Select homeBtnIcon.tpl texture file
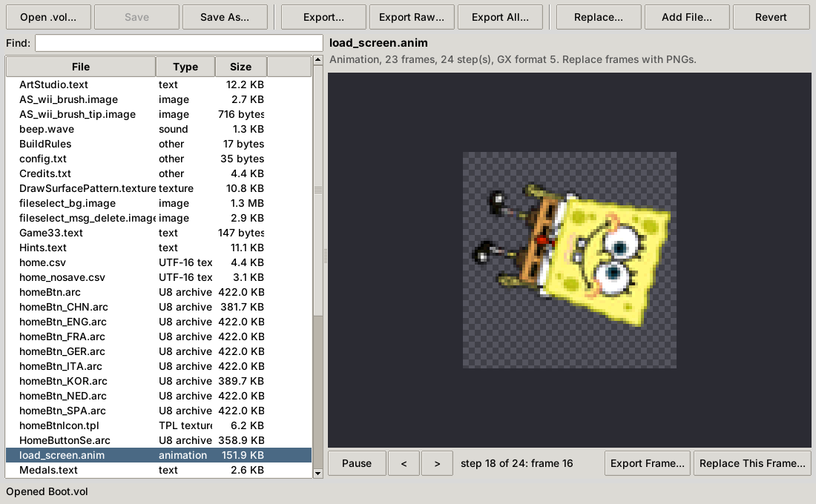 pos(159,425)
